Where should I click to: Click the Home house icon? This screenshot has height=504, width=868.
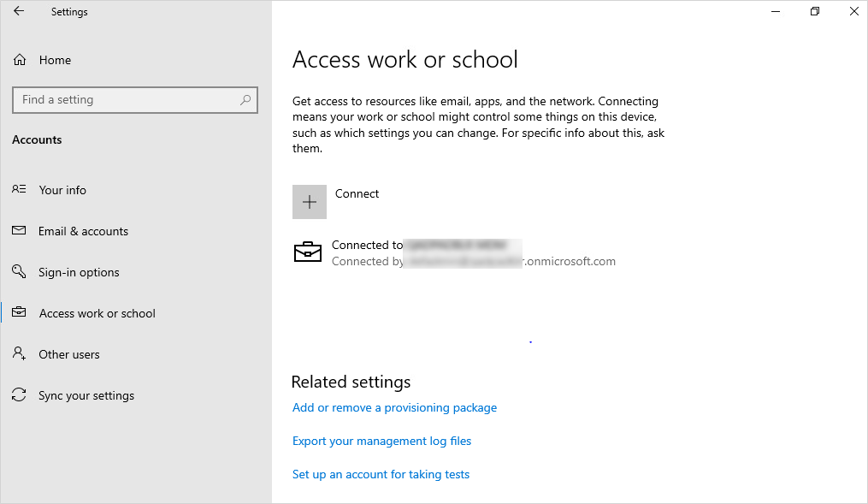coord(20,60)
